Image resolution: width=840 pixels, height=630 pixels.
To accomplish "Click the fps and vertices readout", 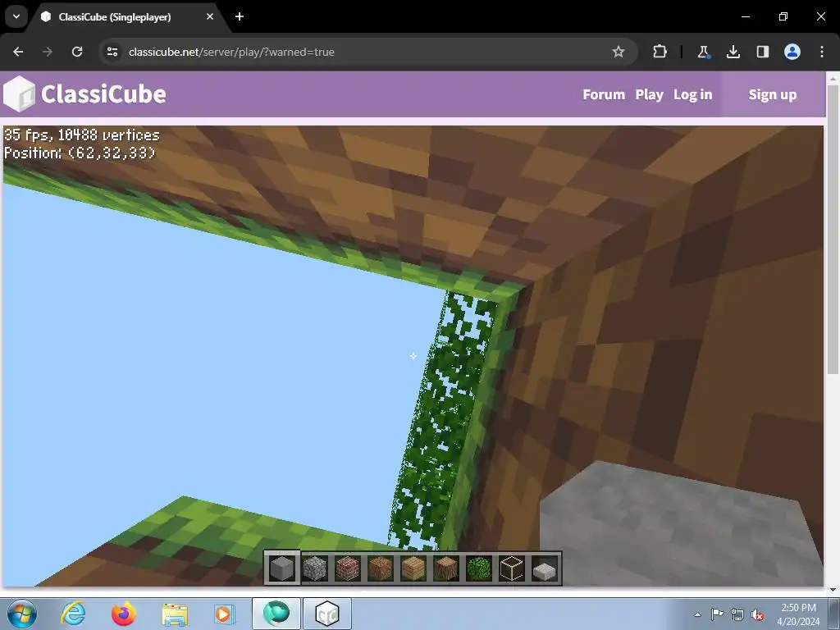I will pyautogui.click(x=82, y=135).
